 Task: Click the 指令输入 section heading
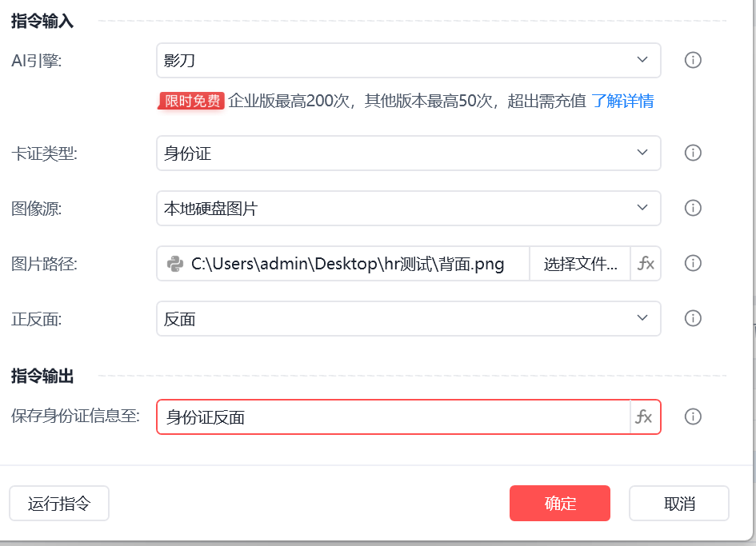coord(42,22)
